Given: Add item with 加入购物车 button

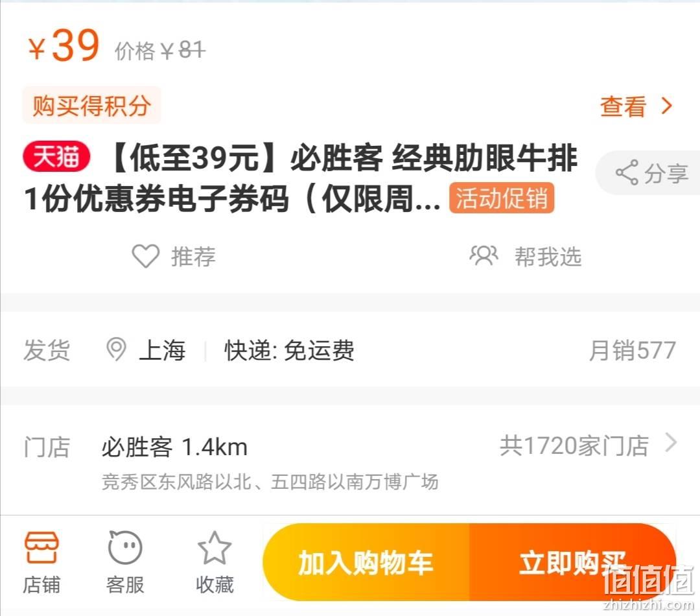Looking at the screenshot, I should click(366, 562).
